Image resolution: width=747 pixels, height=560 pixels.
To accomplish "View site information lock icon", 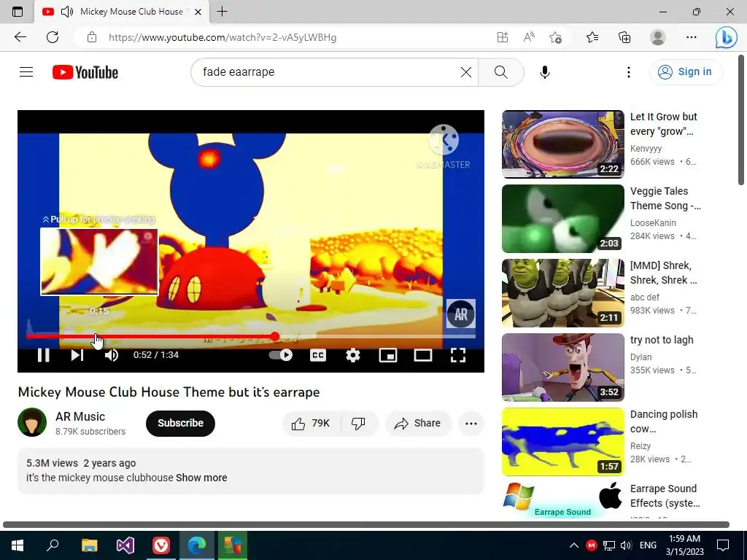I will tap(92, 37).
